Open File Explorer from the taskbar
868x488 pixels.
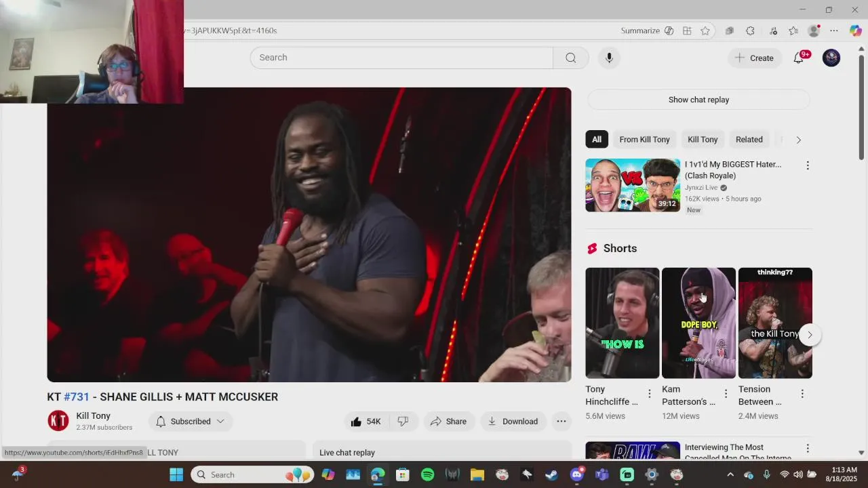477,474
